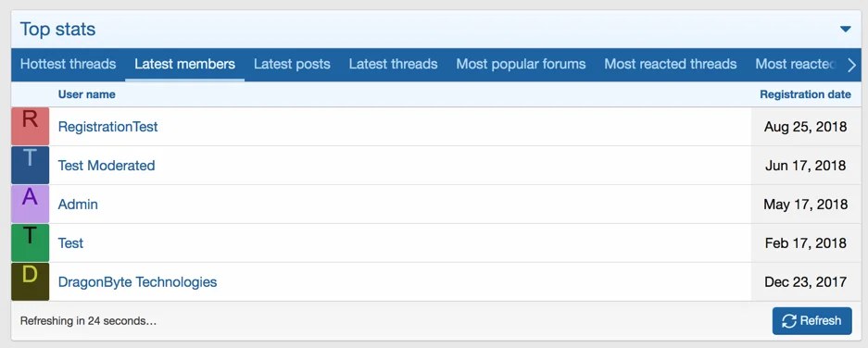The width and height of the screenshot is (868, 348).
Task: Open the RegistrationTest user profile link
Action: click(x=108, y=127)
